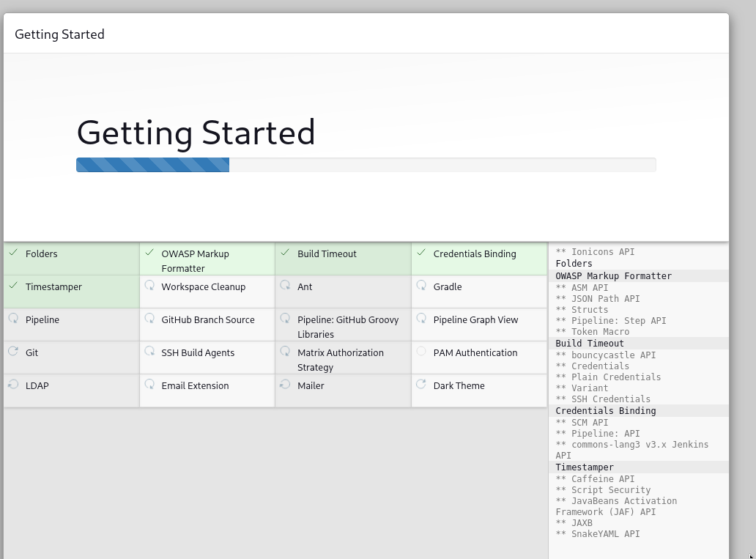Click the spinner icon beside Dark Theme
The height and width of the screenshot is (559, 756).
tap(421, 385)
